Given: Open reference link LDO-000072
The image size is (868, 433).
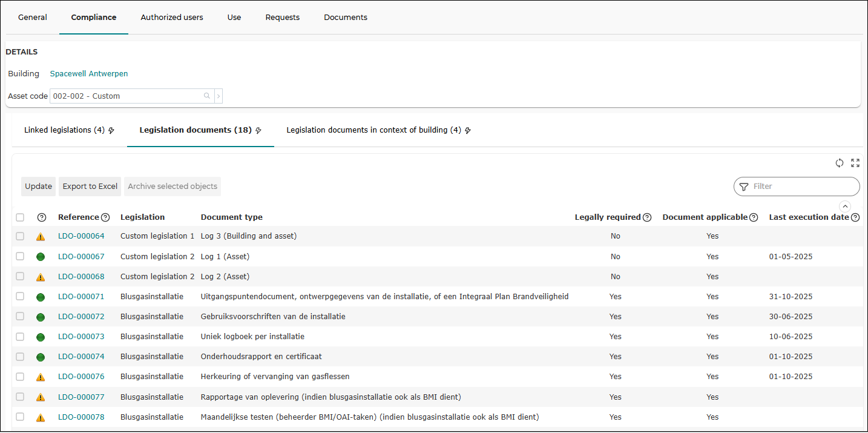Looking at the screenshot, I should 81,317.
